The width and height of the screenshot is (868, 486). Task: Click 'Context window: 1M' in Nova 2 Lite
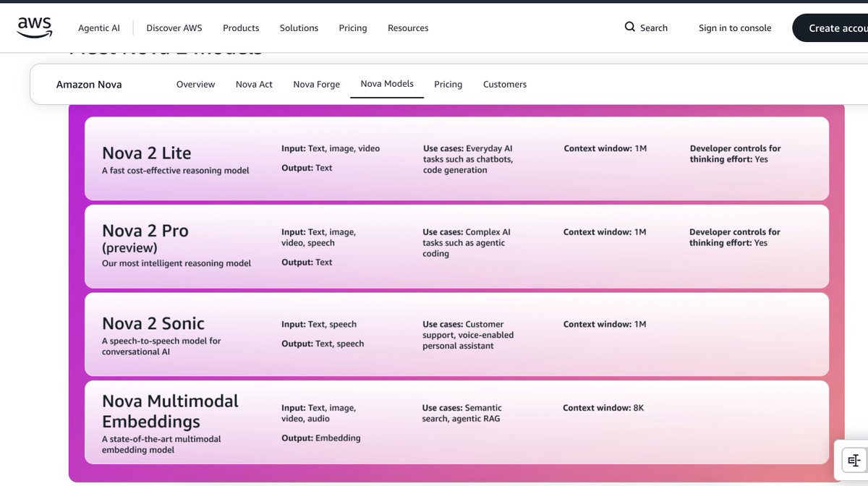(605, 148)
